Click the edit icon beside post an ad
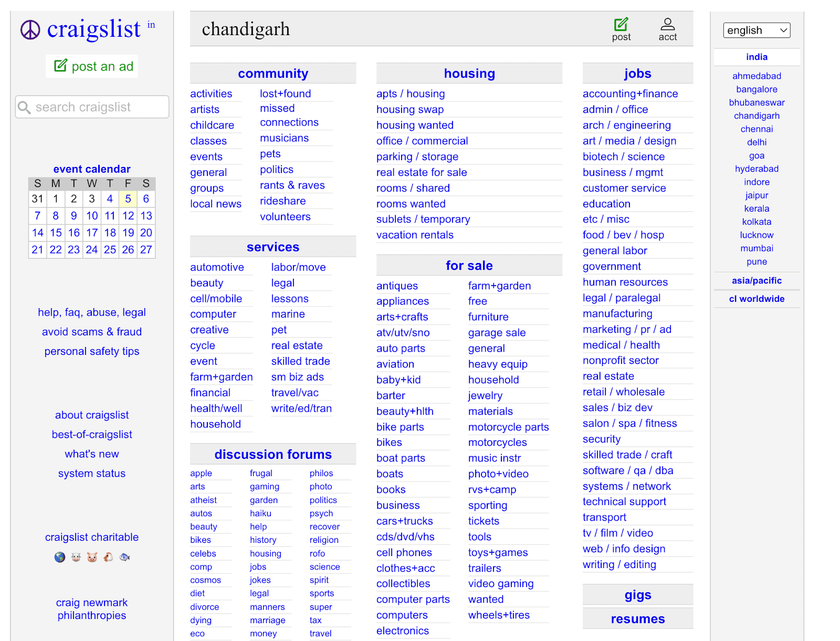This screenshot has width=840, height=641. [x=61, y=66]
